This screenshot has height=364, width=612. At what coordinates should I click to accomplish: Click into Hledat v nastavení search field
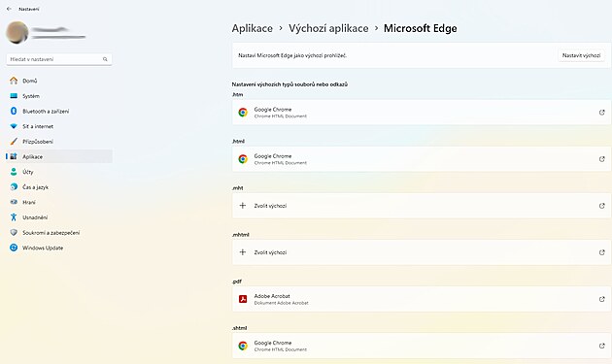[59, 59]
